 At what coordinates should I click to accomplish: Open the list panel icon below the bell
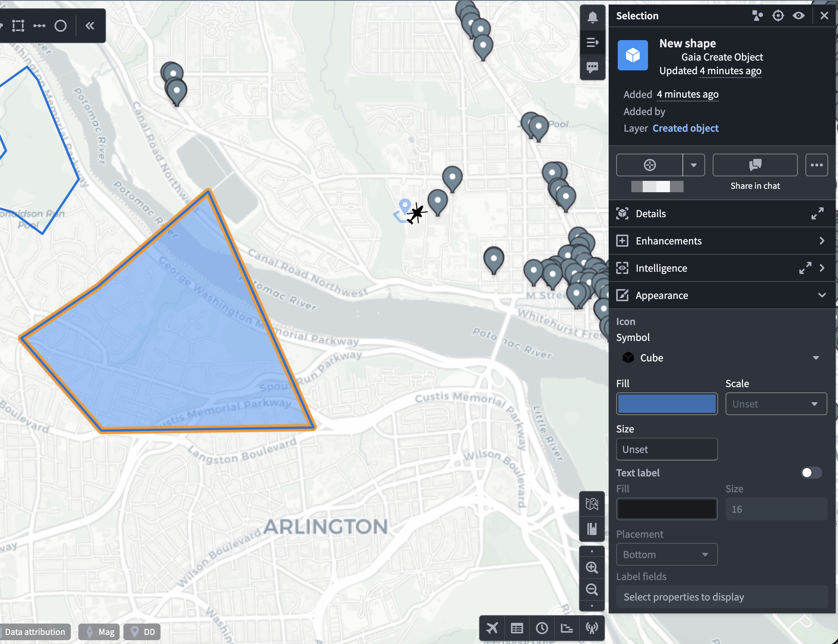pos(592,42)
